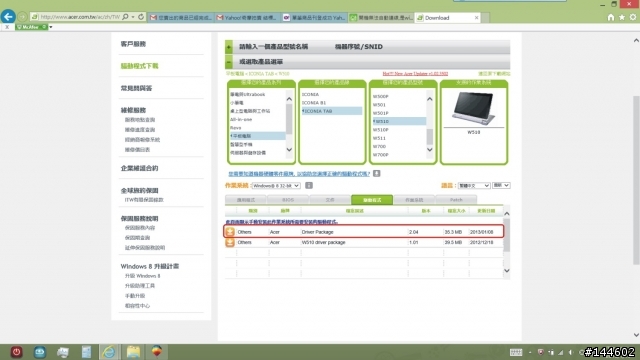Click scroll-down arrow of model list
Screen dimensions: 640x360
click(429, 150)
